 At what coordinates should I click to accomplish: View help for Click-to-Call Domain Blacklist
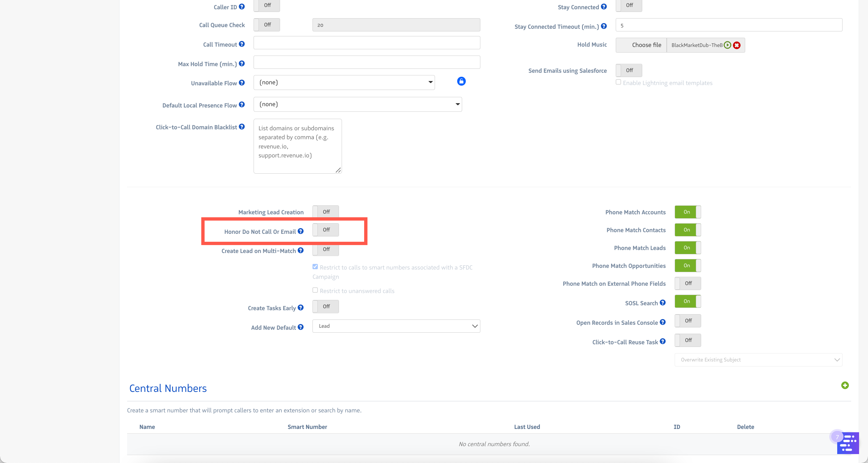point(242,127)
